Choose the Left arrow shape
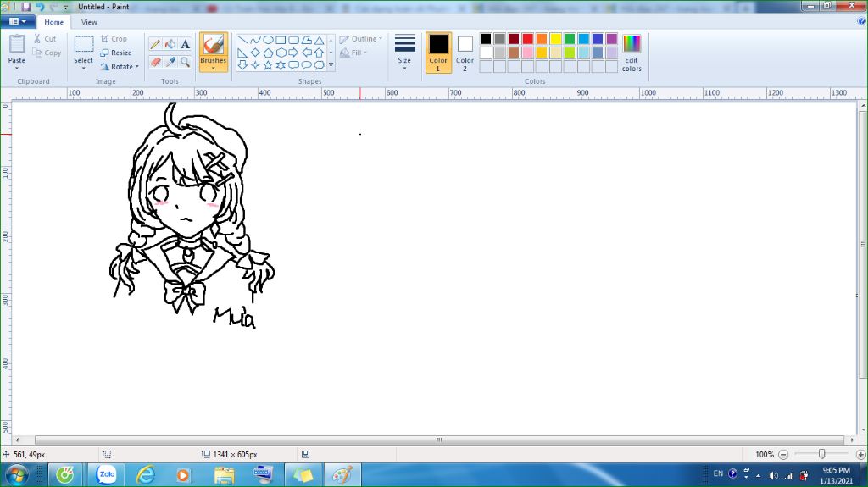Image resolution: width=868 pixels, height=487 pixels. pyautogui.click(x=306, y=53)
